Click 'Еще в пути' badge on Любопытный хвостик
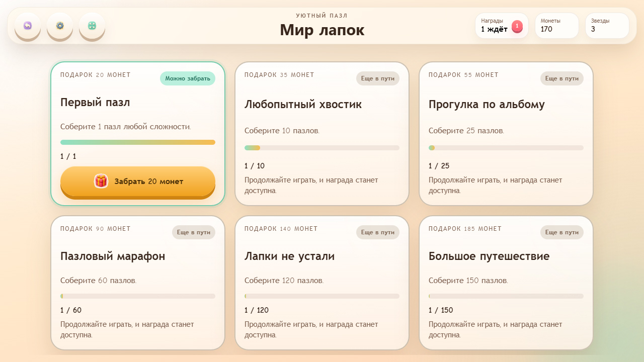Image resolution: width=644 pixels, height=362 pixels. [378, 78]
